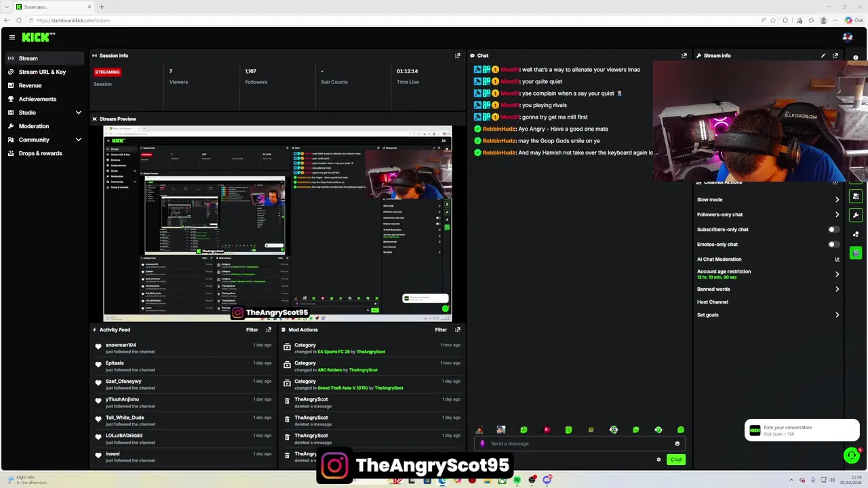The image size is (868, 488).
Task: Click the purple microphone icon in chat input
Action: (x=482, y=444)
